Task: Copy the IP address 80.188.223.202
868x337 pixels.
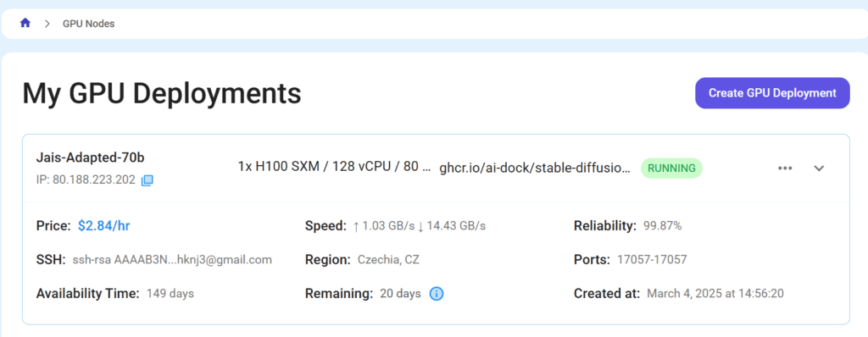Action: tap(147, 180)
